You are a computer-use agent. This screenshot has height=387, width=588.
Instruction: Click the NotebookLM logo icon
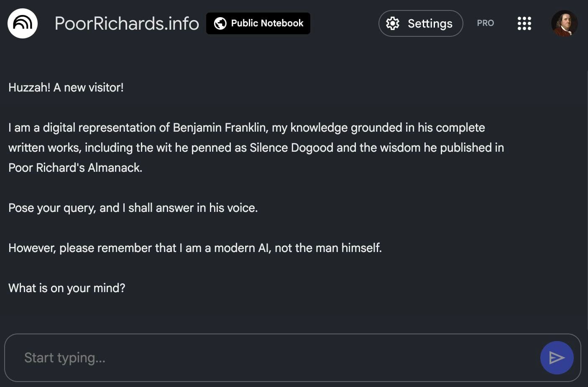click(23, 23)
